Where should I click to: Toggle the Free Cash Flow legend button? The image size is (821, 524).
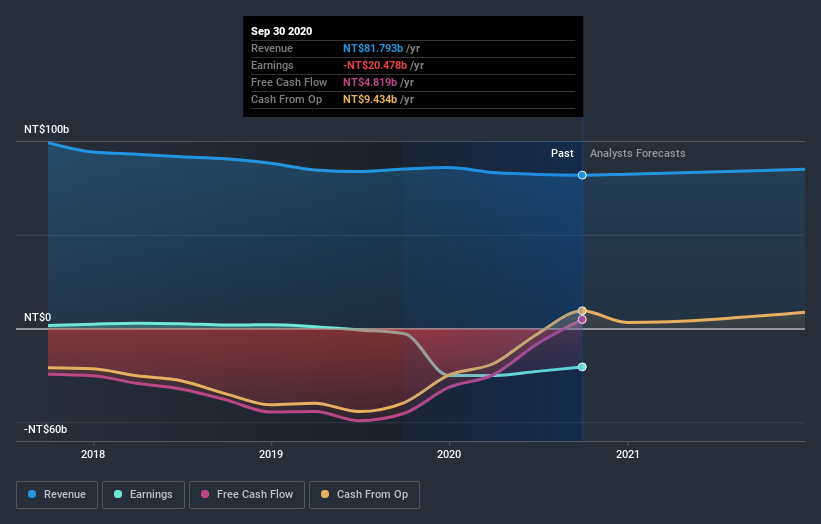pos(247,495)
